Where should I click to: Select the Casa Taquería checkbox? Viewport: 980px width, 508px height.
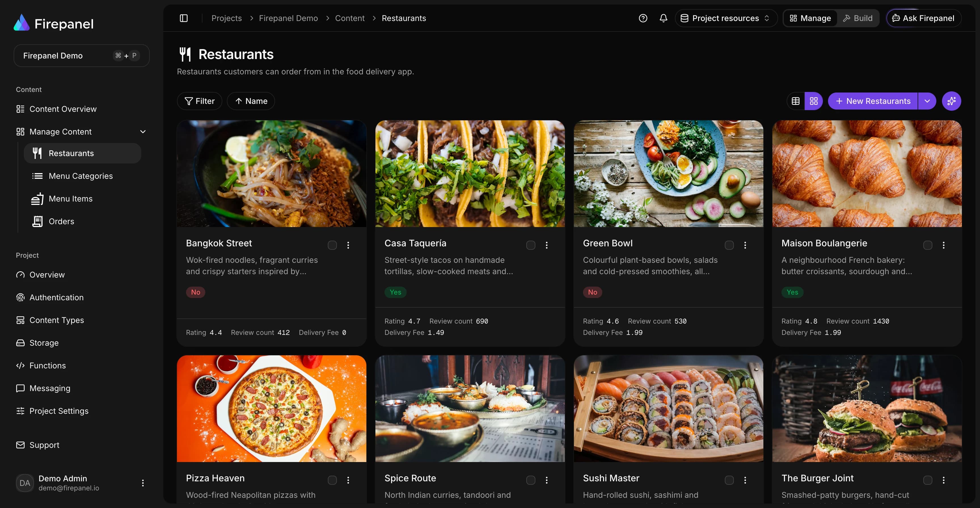531,245
